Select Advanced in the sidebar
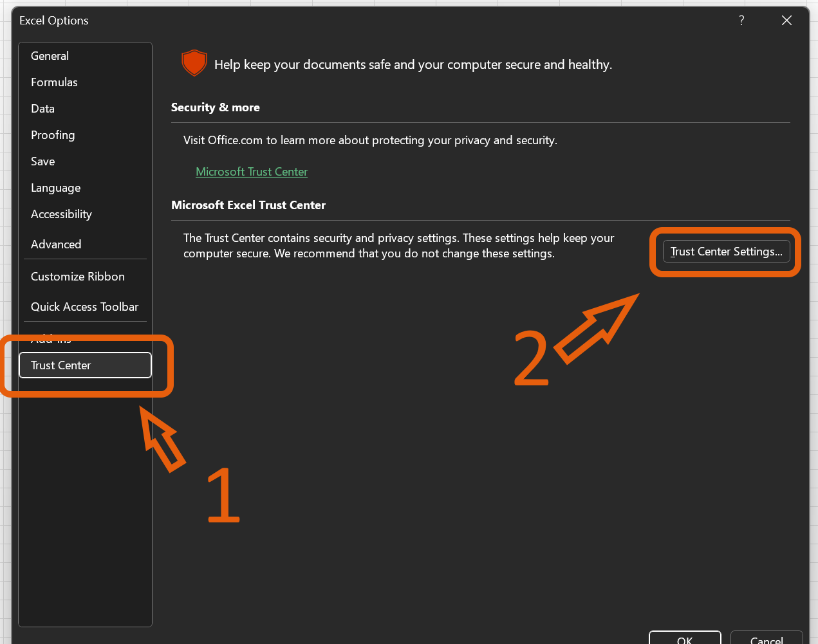This screenshot has height=644, width=818. click(85, 244)
